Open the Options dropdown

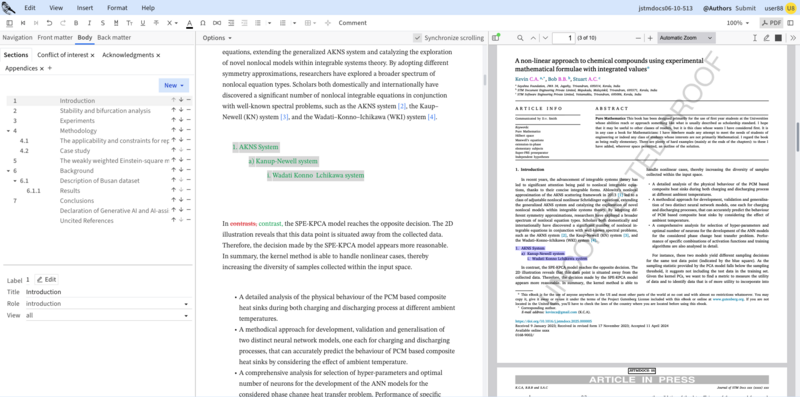point(217,38)
